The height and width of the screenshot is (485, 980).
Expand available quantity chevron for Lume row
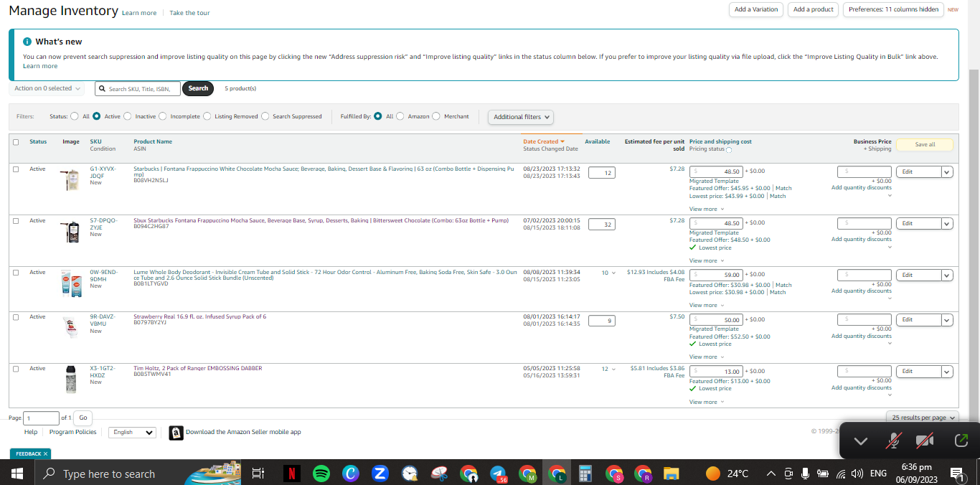(613, 273)
